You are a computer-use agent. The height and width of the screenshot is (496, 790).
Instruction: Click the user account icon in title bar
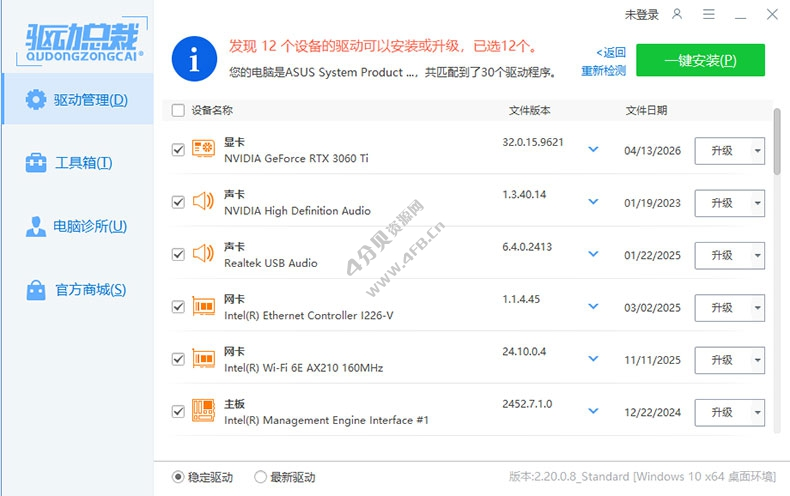(677, 14)
